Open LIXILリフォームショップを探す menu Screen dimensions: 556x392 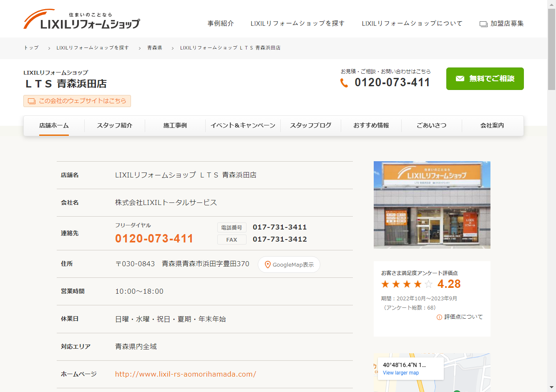pos(298,23)
